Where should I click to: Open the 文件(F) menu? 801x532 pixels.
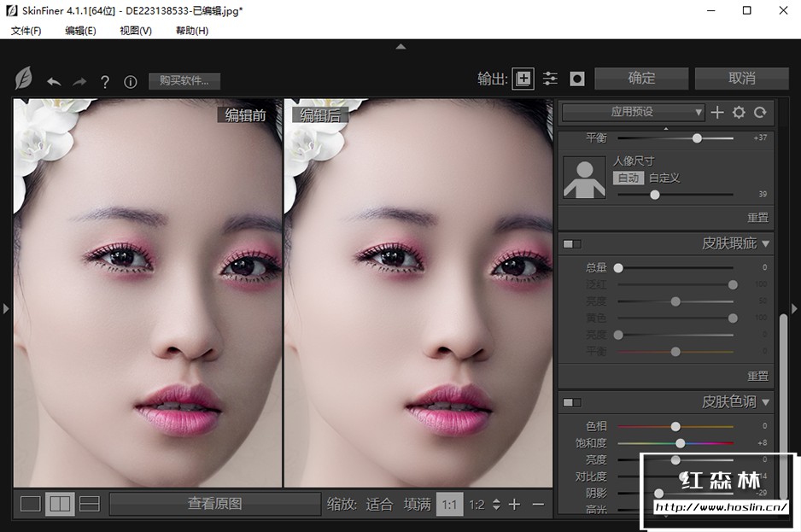tap(26, 31)
